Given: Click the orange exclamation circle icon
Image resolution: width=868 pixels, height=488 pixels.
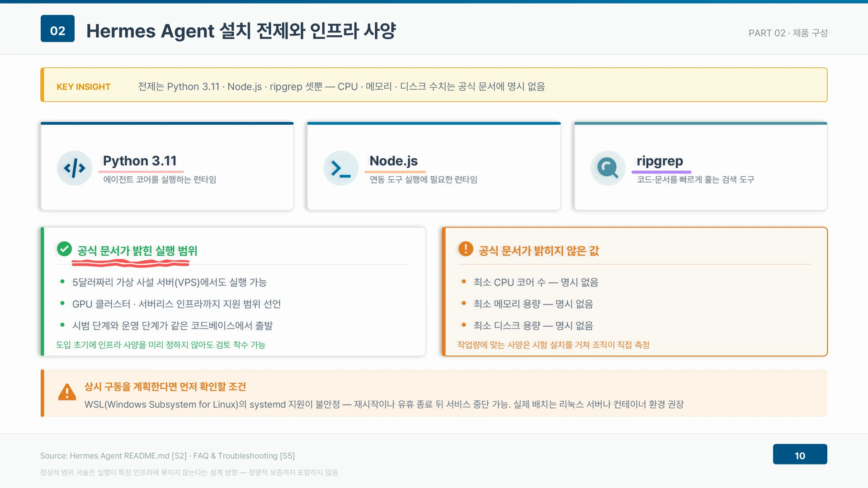Looking at the screenshot, I should 466,249.
